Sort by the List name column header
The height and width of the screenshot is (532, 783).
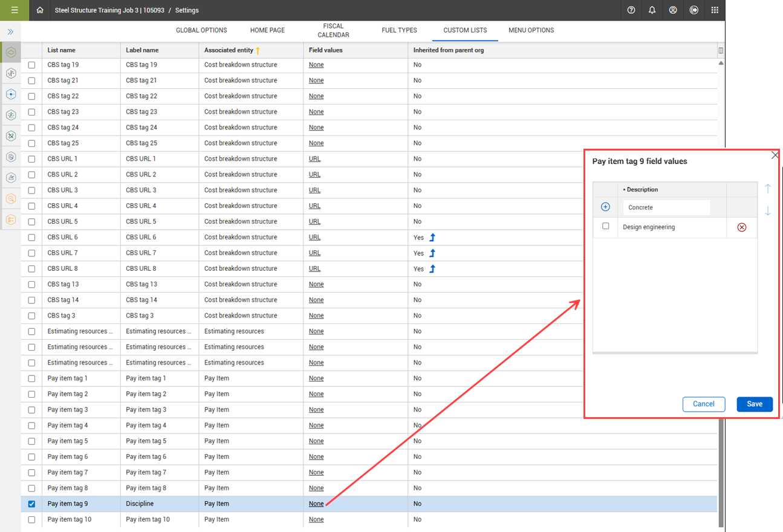[x=62, y=50]
